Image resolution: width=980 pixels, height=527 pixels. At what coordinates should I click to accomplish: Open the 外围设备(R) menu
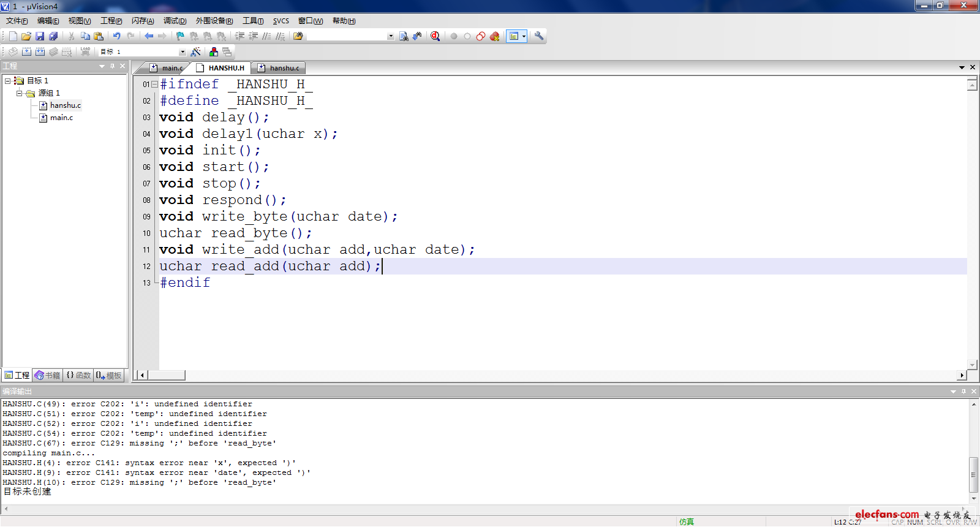(x=214, y=21)
